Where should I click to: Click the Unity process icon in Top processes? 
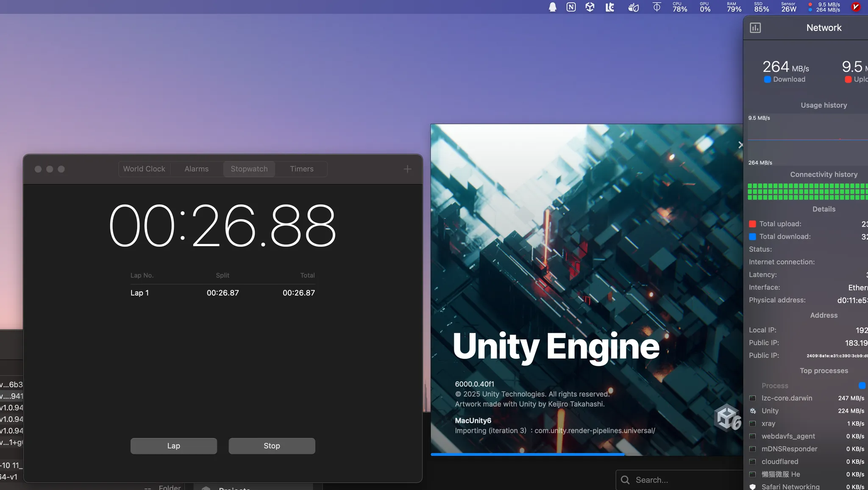pos(753,411)
